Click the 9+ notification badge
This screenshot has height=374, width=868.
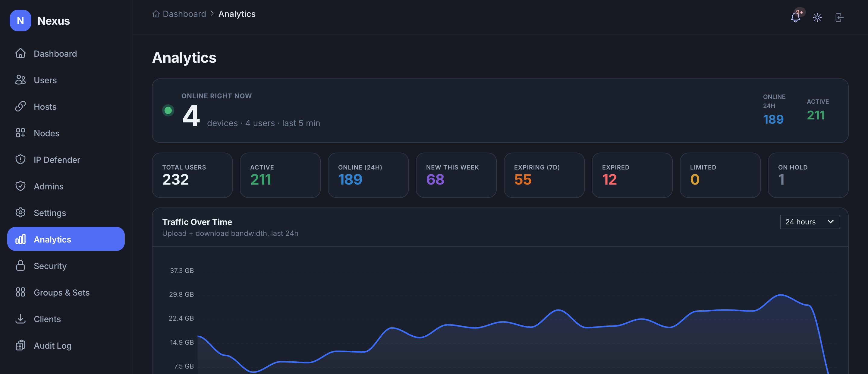[800, 12]
